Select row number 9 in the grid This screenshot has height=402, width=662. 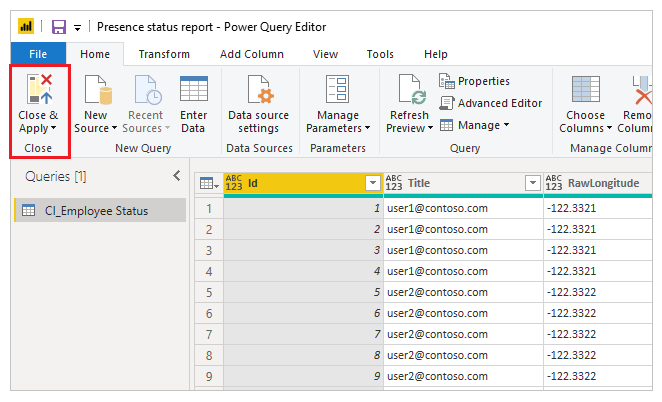click(209, 377)
